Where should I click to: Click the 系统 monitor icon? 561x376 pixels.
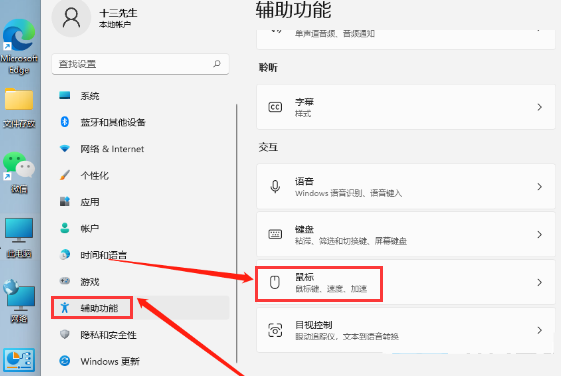(x=65, y=95)
